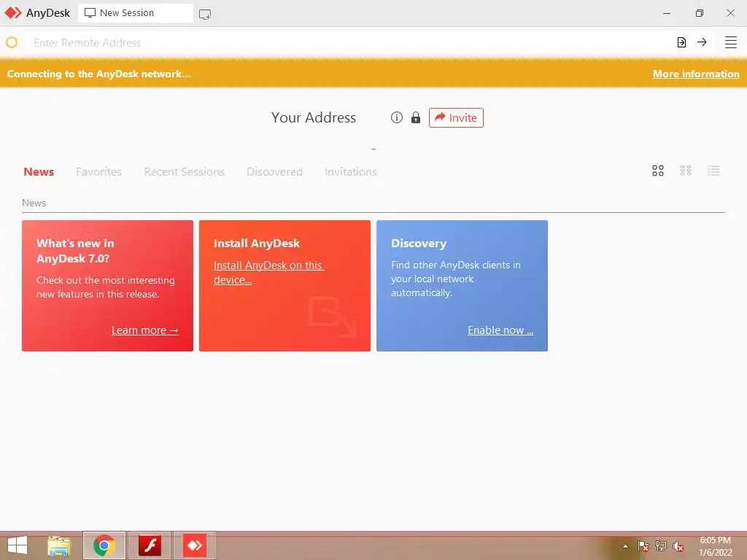747x560 pixels.
Task: Open the Windows Start button
Action: (x=18, y=545)
